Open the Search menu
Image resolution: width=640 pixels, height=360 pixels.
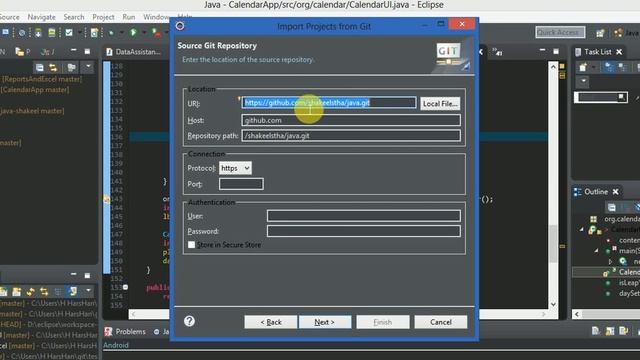coord(74,17)
